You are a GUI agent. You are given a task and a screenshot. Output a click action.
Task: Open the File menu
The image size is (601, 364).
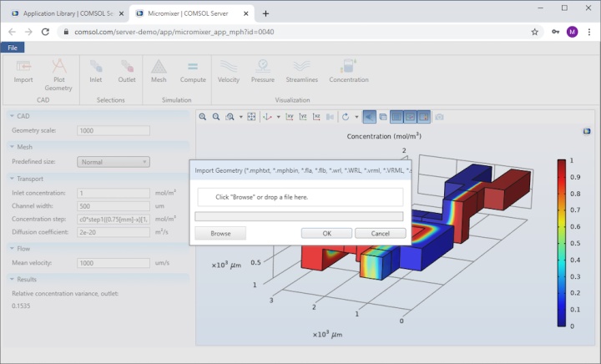click(13, 48)
